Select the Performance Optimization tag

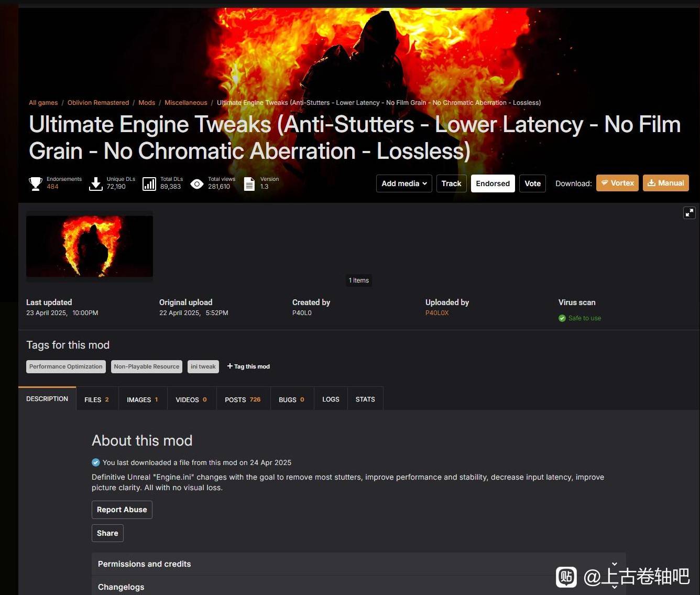66,366
